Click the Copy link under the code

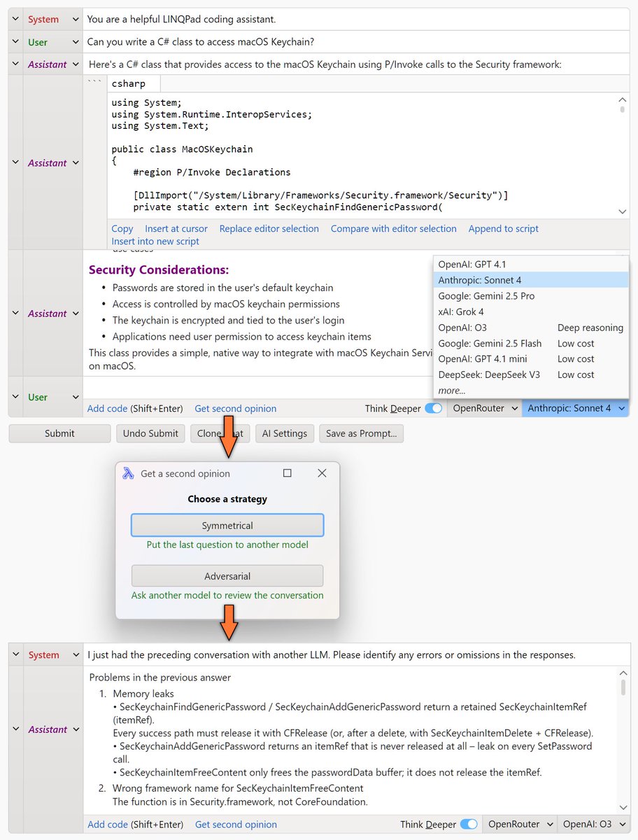coord(122,229)
